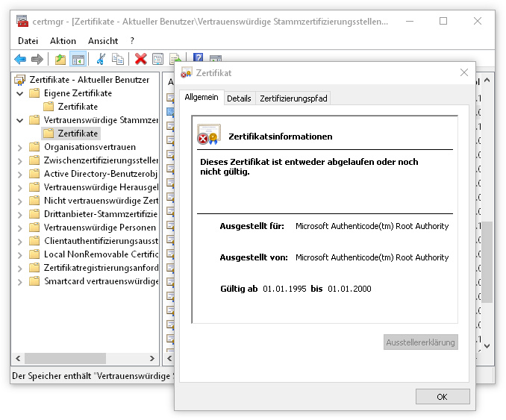The image size is (506, 420).
Task: Select the Allgemein tab
Action: tap(202, 97)
